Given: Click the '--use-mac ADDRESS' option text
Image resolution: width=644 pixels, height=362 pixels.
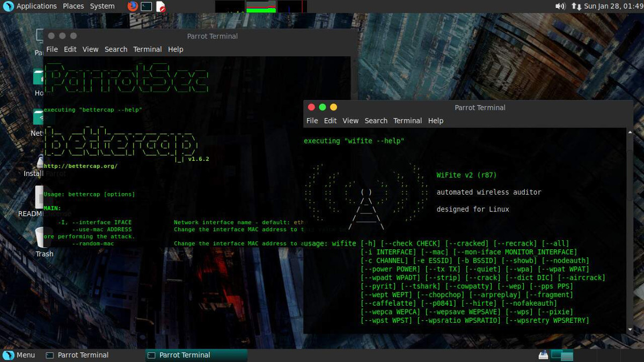Looking at the screenshot, I should [x=102, y=230].
